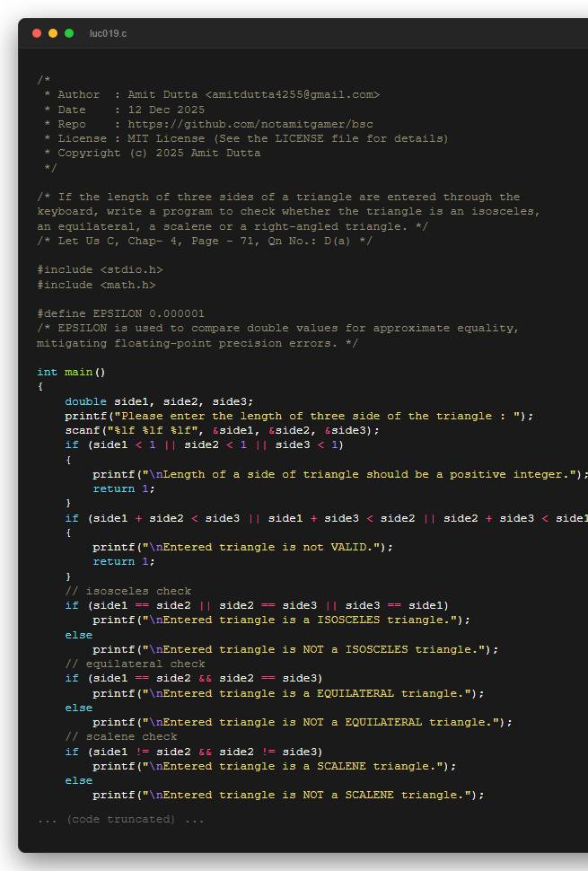Click the 'NOT a EQUILATERAL triangle' printf
588x871 pixels.
tap(303, 722)
